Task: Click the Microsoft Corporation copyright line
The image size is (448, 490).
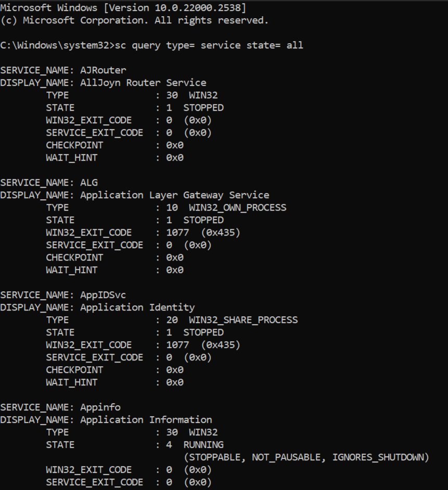Action: [x=134, y=20]
